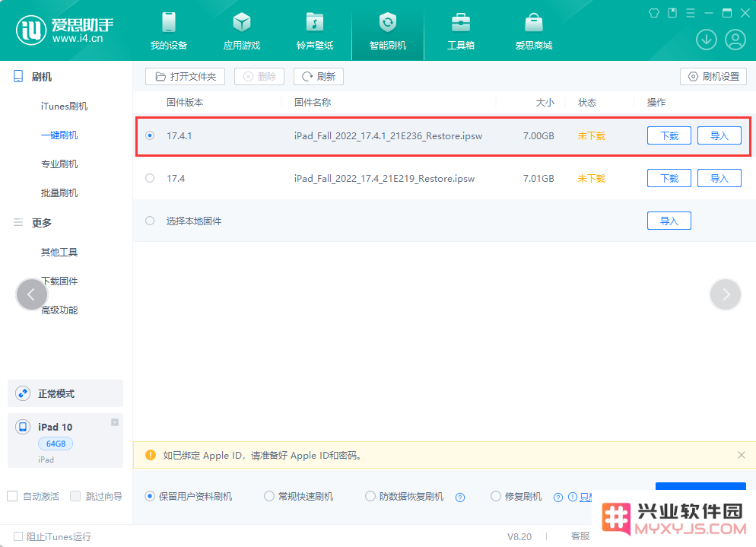Select 刷机 section header in sidebar

click(x=33, y=77)
